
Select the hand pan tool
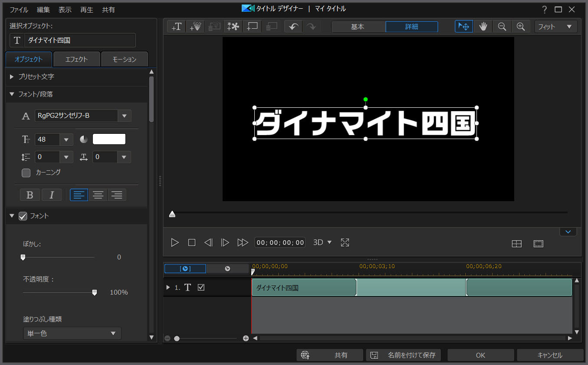(x=483, y=27)
